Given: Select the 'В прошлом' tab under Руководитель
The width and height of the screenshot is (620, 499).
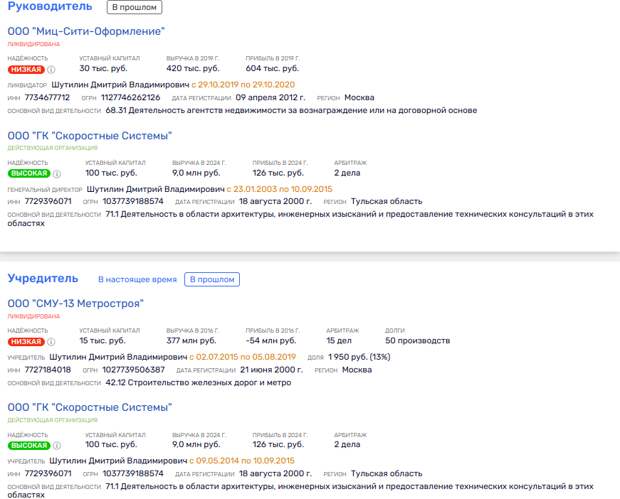Looking at the screenshot, I should (134, 7).
